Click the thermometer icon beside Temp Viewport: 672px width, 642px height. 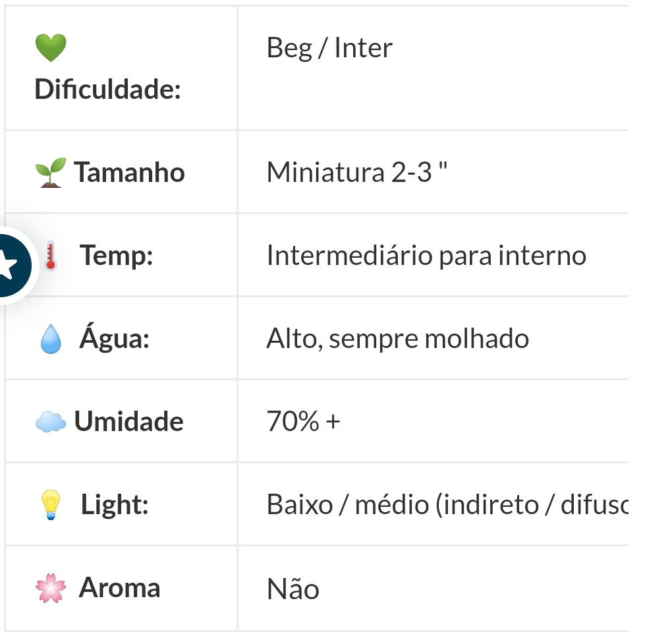51,256
